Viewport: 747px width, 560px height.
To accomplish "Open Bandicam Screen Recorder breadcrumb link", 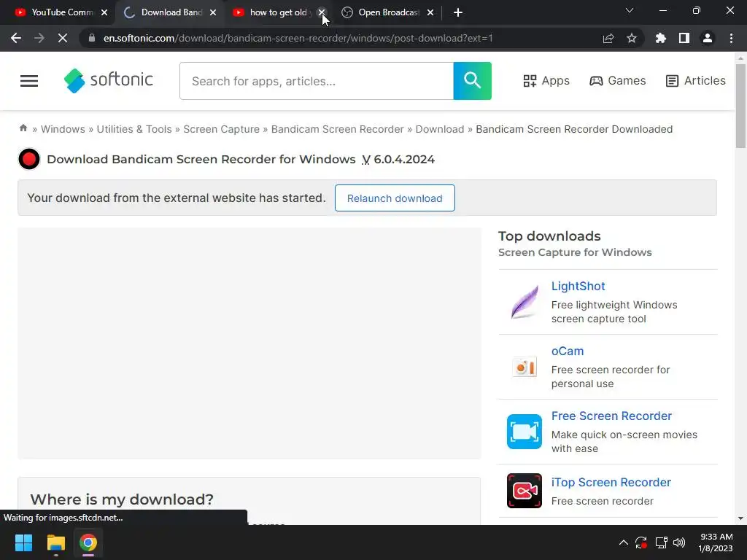I will point(337,129).
